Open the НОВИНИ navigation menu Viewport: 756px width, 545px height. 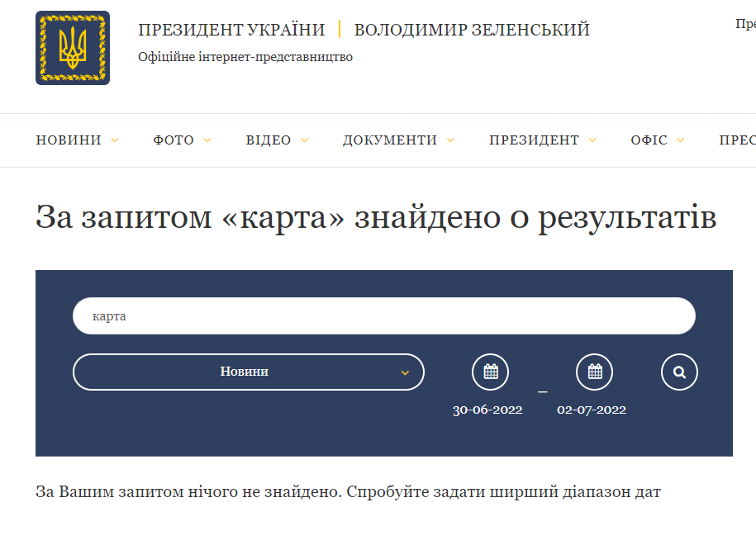point(68,140)
